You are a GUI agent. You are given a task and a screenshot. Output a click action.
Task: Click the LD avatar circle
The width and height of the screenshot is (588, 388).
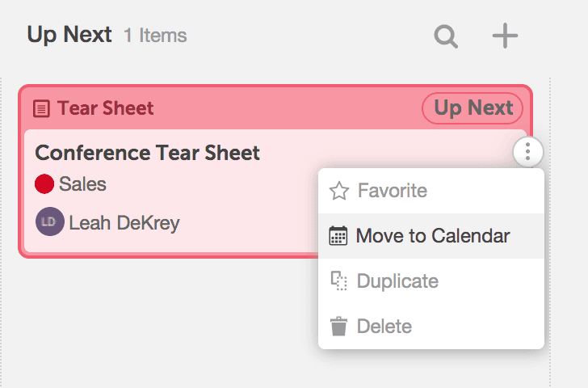tap(49, 222)
